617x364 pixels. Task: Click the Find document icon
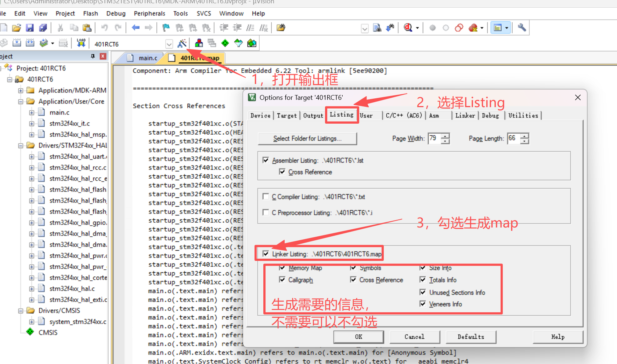tap(377, 28)
